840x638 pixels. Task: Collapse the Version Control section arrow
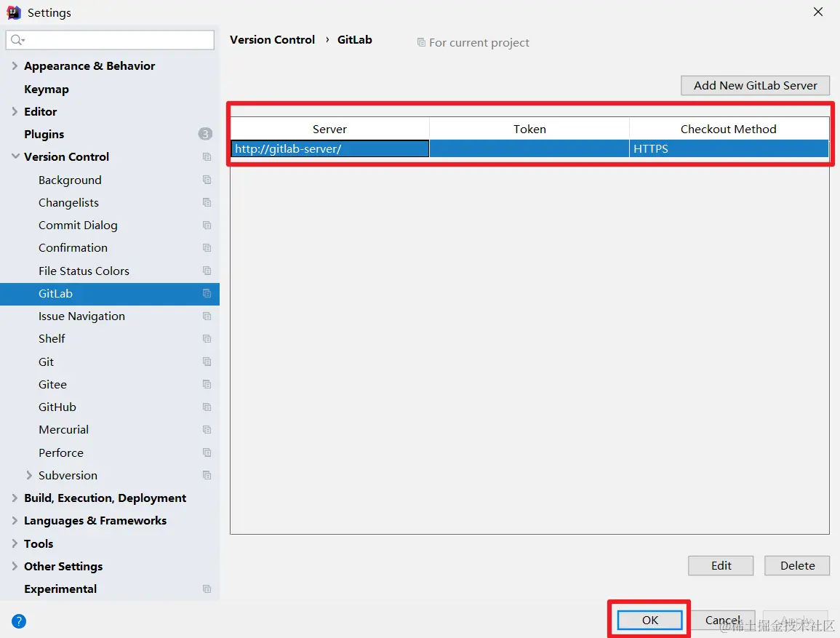tap(15, 156)
